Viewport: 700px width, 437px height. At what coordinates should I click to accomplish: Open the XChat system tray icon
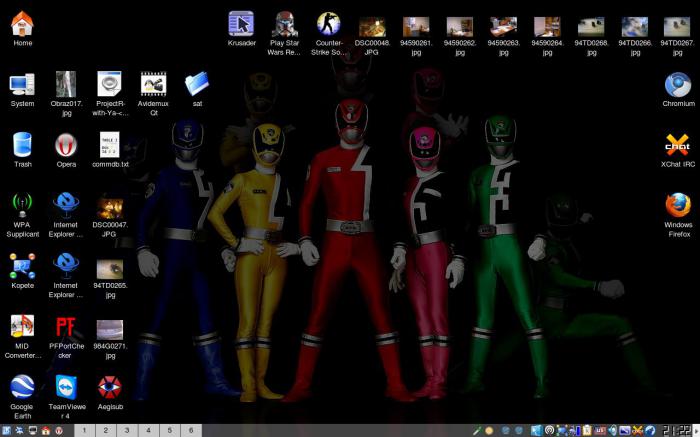click(637, 431)
